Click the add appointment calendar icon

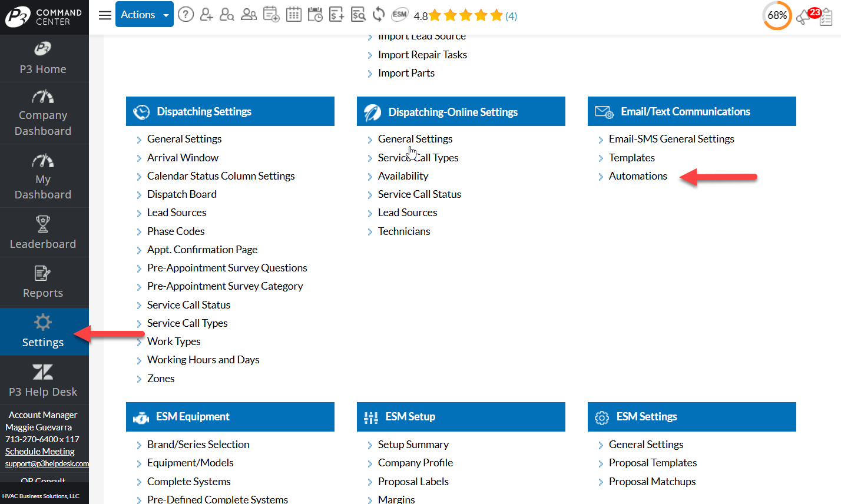tap(271, 15)
